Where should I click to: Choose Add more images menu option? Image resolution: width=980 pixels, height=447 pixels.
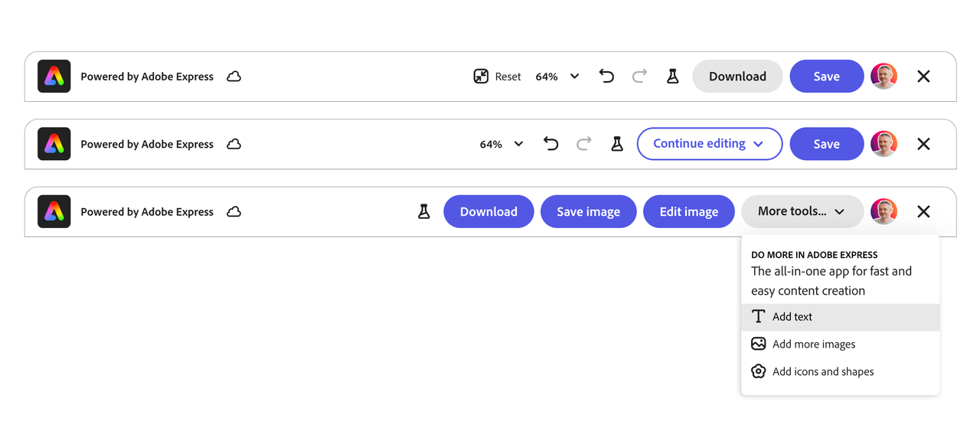click(x=813, y=344)
